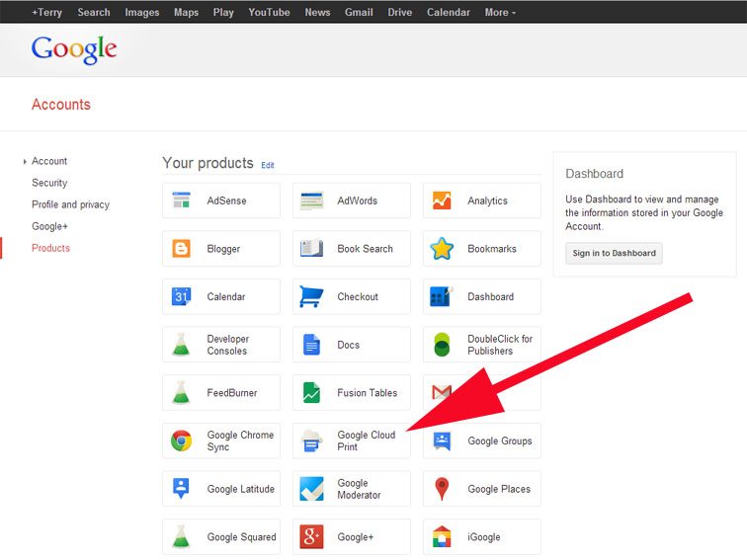Open the FeedBurner flask icon
Viewport: 747px width, 560px height.
(181, 392)
